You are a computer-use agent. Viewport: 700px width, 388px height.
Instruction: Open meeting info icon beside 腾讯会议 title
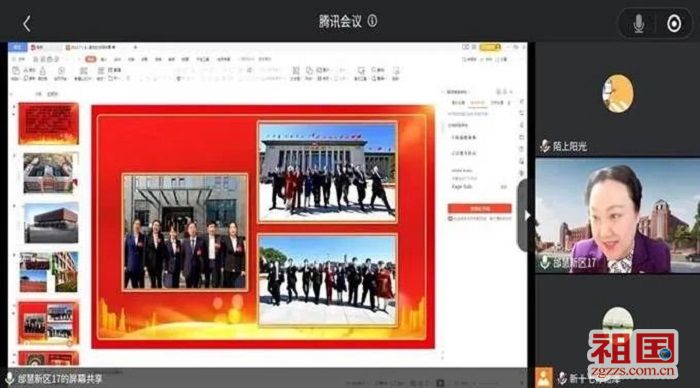(x=372, y=21)
